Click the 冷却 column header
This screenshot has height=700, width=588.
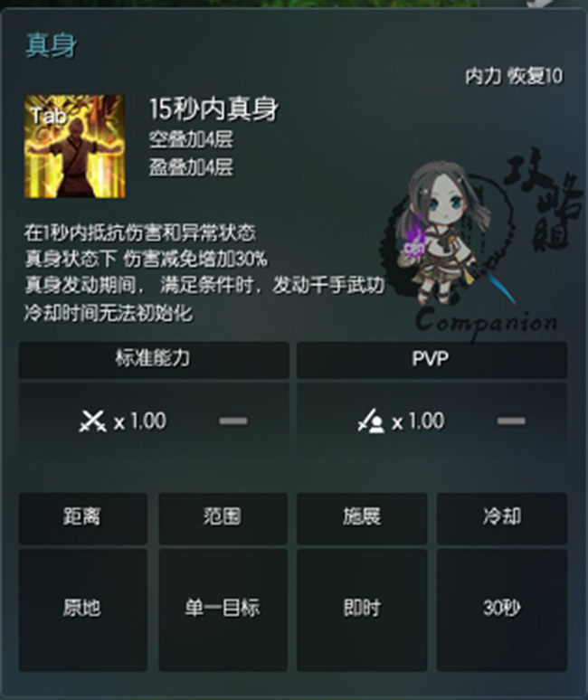point(502,518)
